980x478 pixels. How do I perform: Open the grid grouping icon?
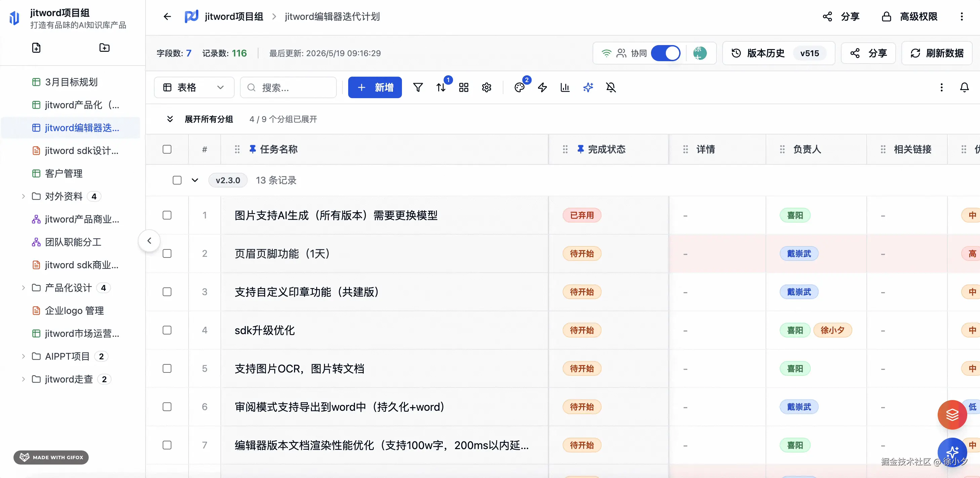click(463, 87)
